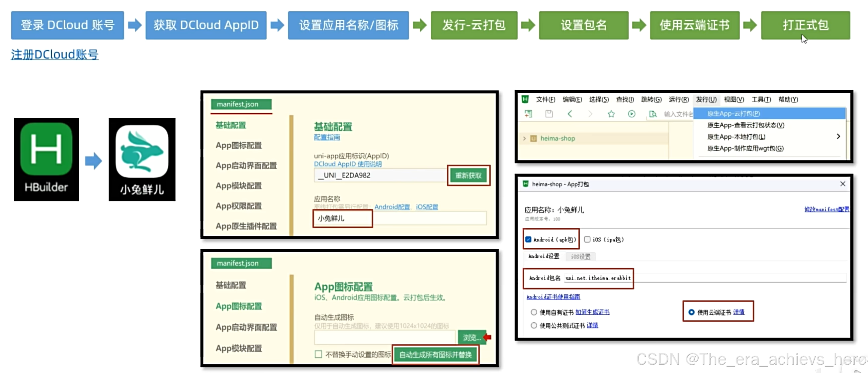Open the 如何生成证书 link
The width and height of the screenshot is (868, 373).
click(592, 312)
